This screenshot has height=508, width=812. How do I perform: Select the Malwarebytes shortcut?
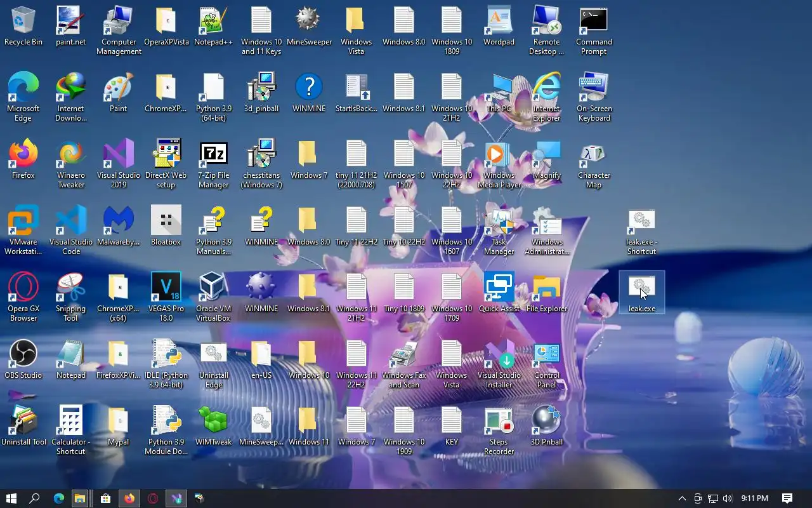click(x=119, y=227)
